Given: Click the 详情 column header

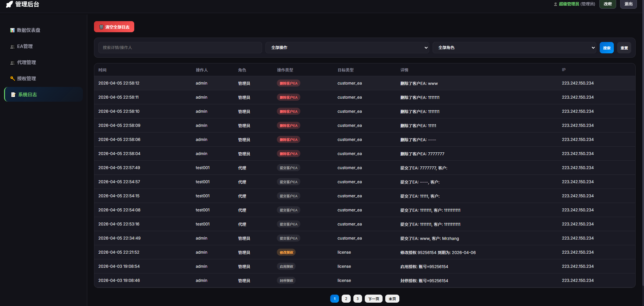Looking at the screenshot, I should [x=404, y=70].
